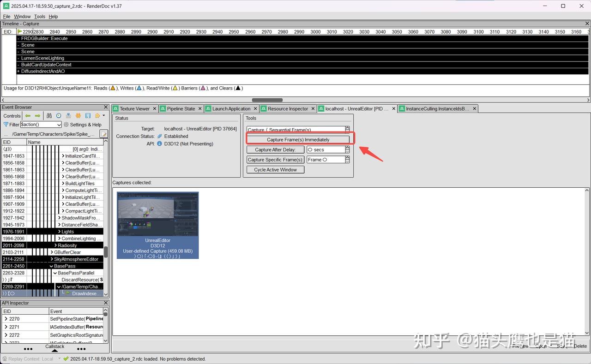Expand the DiffuseIndirectAndAO timeline row
Image resolution: width=591 pixels, height=364 pixels.
click(18, 71)
